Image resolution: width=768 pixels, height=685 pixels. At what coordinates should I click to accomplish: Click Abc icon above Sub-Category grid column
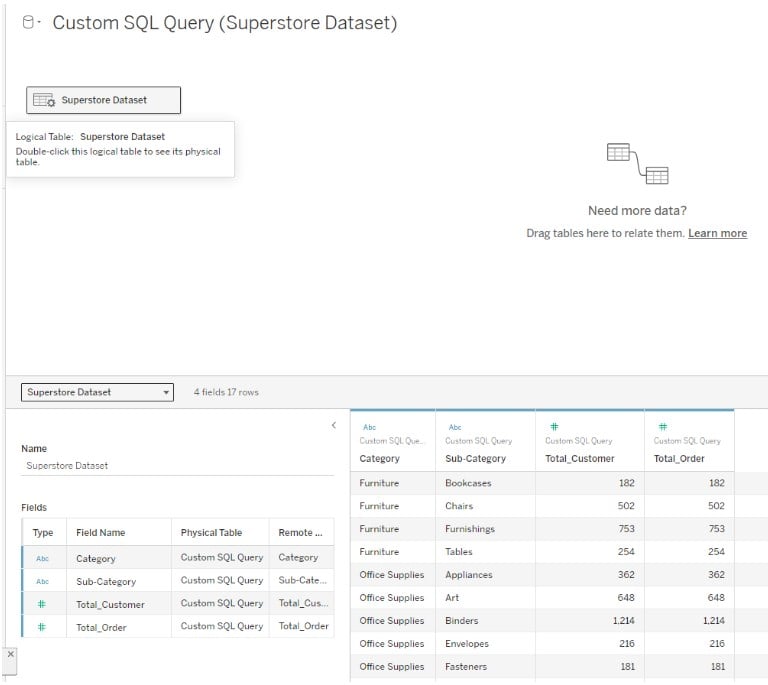click(x=455, y=427)
